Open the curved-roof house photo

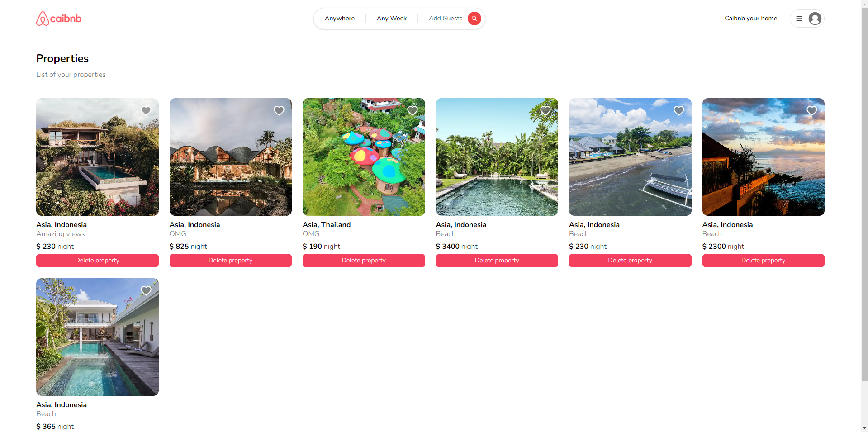click(231, 157)
